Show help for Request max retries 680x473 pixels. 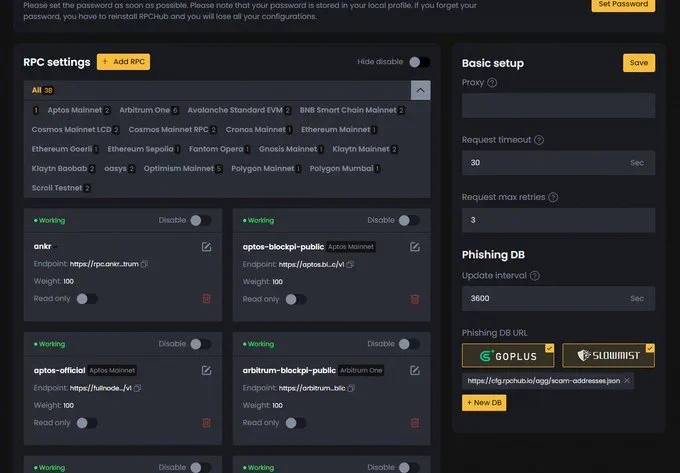553,197
